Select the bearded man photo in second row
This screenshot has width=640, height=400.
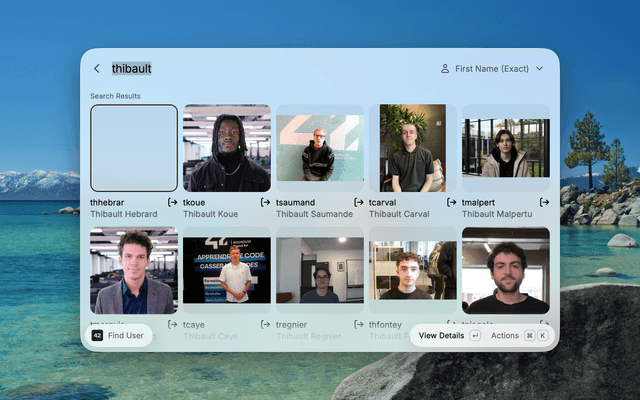point(506,270)
